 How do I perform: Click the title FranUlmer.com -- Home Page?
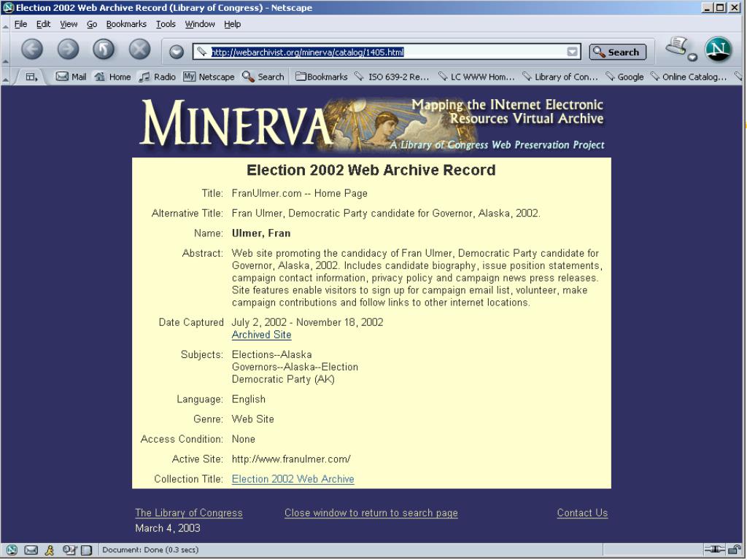(300, 193)
